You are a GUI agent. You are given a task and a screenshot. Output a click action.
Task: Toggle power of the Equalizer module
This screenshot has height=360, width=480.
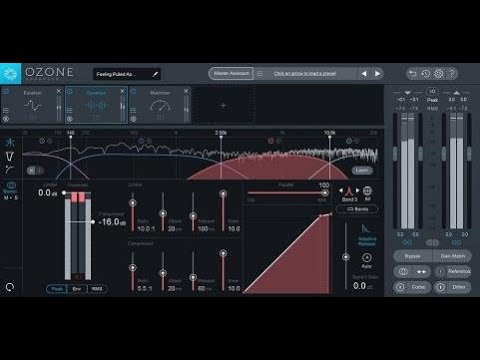click(x=6, y=91)
